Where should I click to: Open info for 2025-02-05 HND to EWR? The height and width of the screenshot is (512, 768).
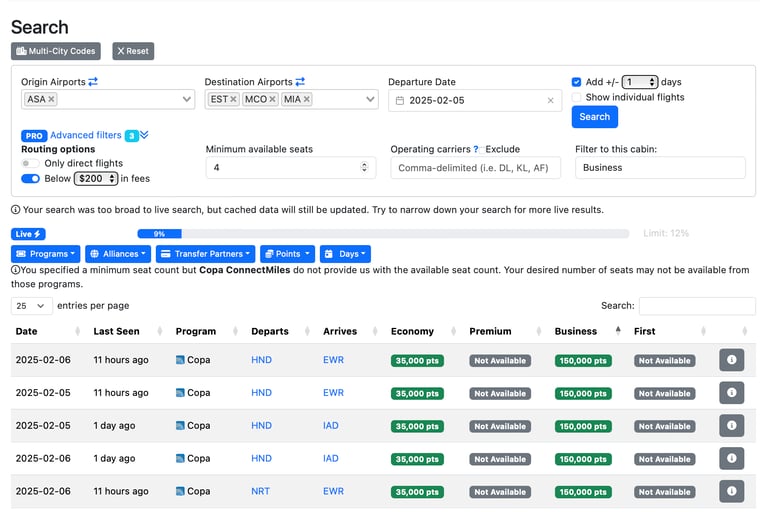(x=731, y=393)
